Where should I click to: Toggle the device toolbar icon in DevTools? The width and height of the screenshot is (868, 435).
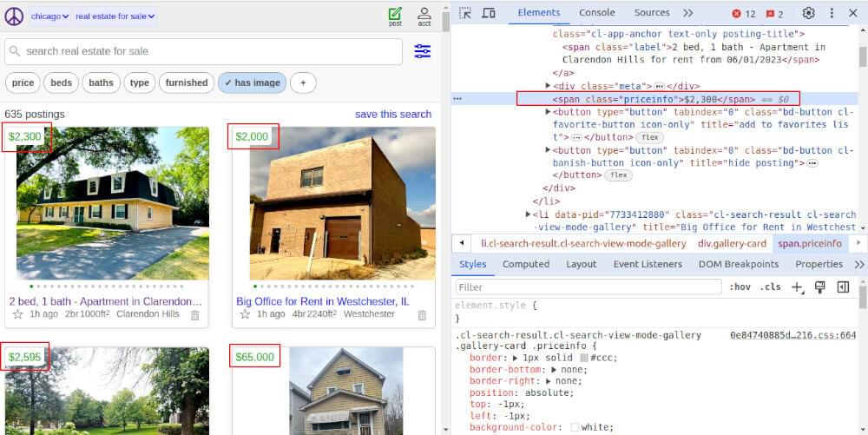click(488, 13)
